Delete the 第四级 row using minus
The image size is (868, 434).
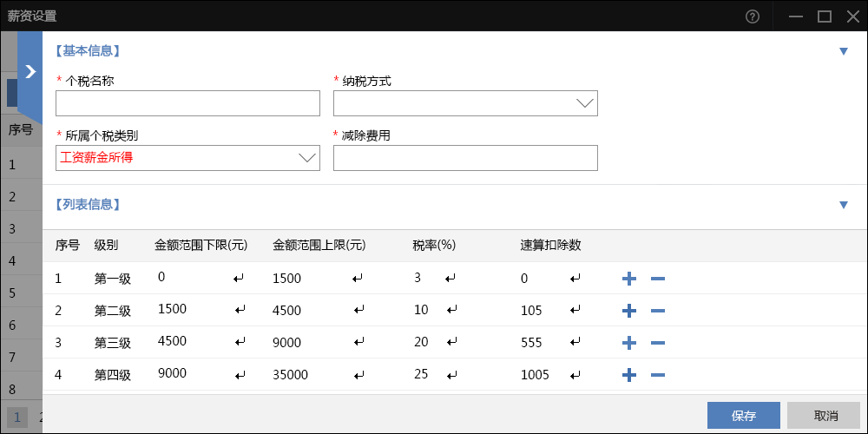(657, 375)
